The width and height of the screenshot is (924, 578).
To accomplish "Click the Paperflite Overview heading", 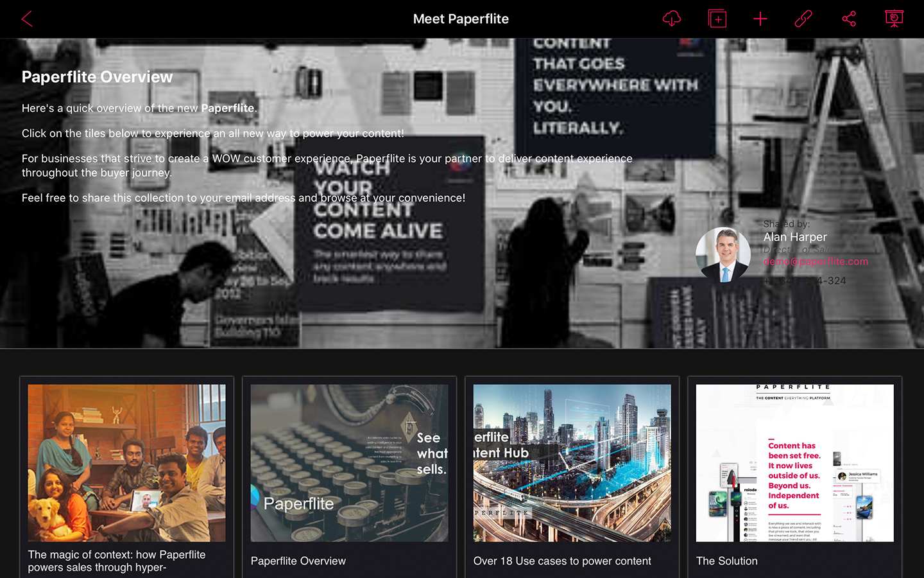I will click(97, 77).
